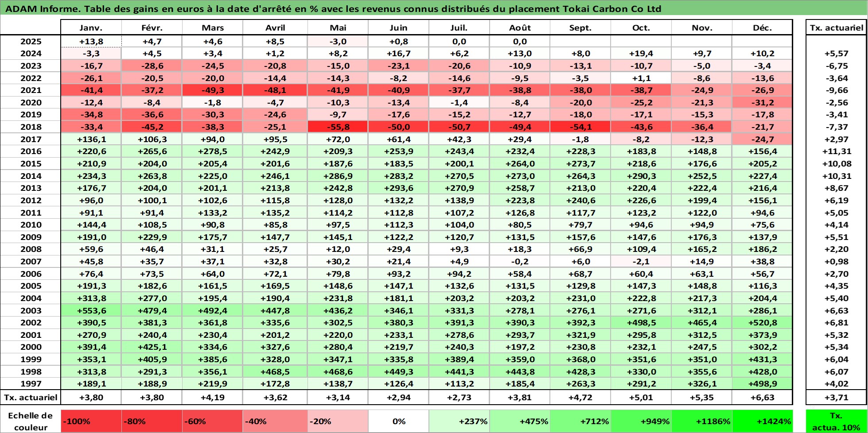The width and height of the screenshot is (868, 433).
Task: Click the 'Tx. actuariel' bottom row label
Action: click(31, 397)
